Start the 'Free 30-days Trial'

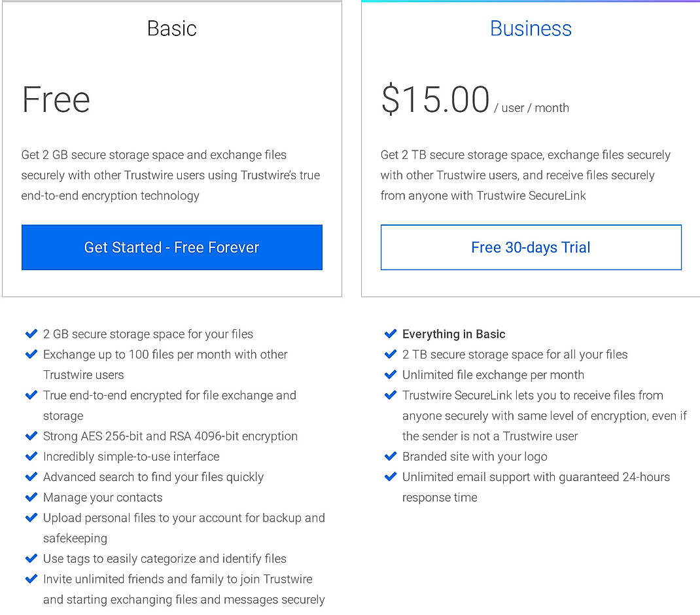(x=531, y=247)
